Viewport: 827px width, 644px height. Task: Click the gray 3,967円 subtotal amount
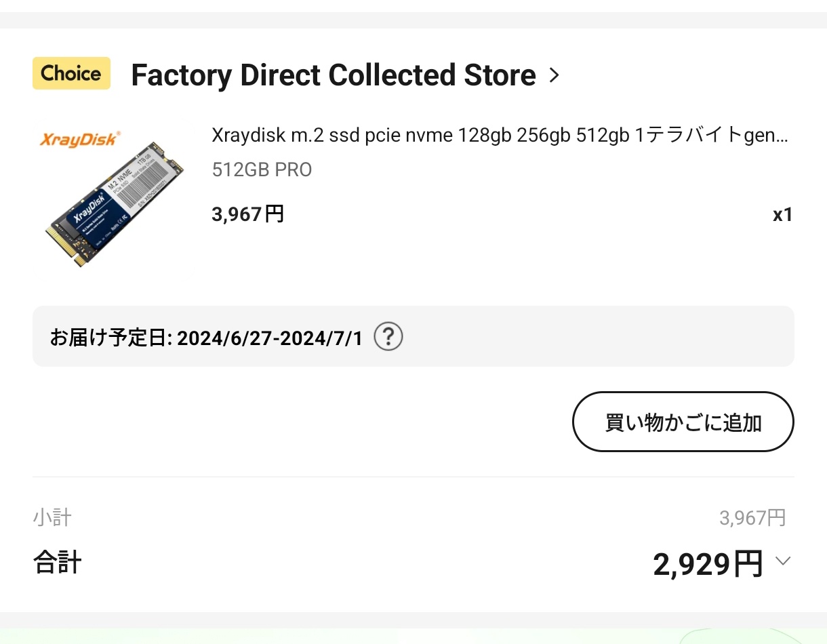pyautogui.click(x=752, y=518)
